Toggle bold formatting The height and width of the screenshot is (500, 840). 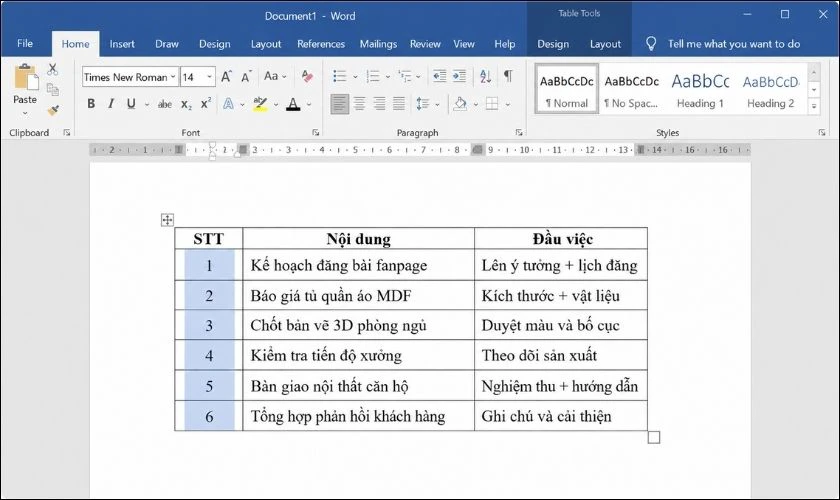tap(91, 104)
